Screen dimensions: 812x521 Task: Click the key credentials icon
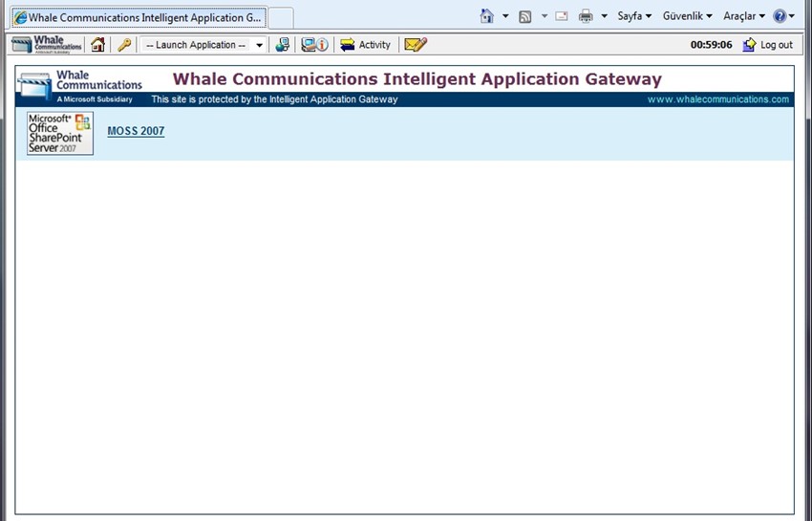[x=124, y=45]
